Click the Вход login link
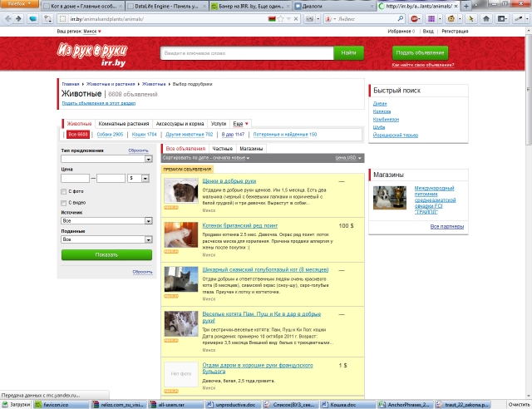532x409 pixels. point(428,32)
